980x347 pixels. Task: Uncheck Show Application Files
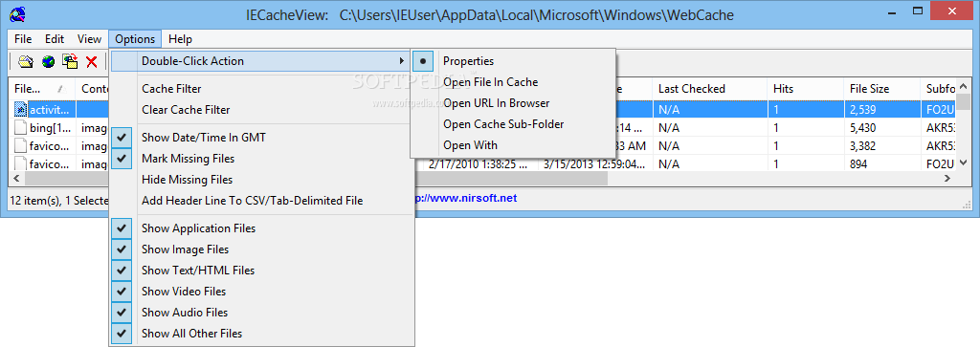261,228
